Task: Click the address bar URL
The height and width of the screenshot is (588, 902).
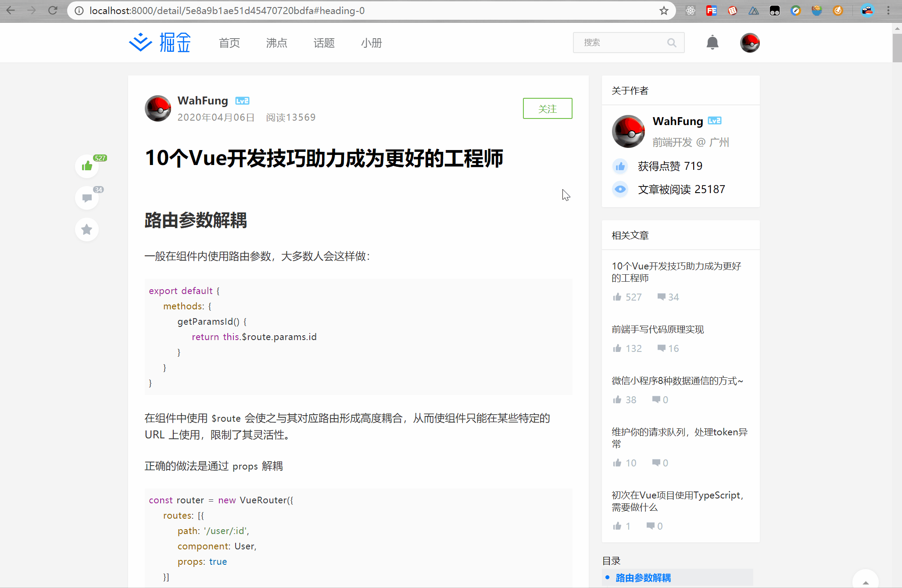Action: [x=227, y=11]
